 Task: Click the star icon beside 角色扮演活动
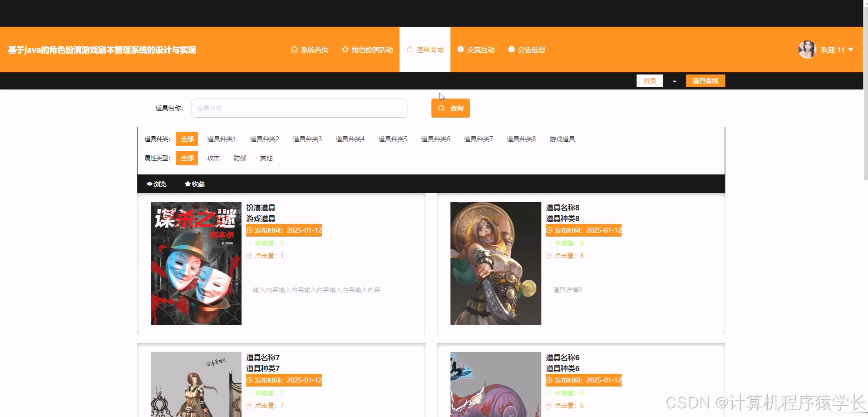click(x=345, y=50)
